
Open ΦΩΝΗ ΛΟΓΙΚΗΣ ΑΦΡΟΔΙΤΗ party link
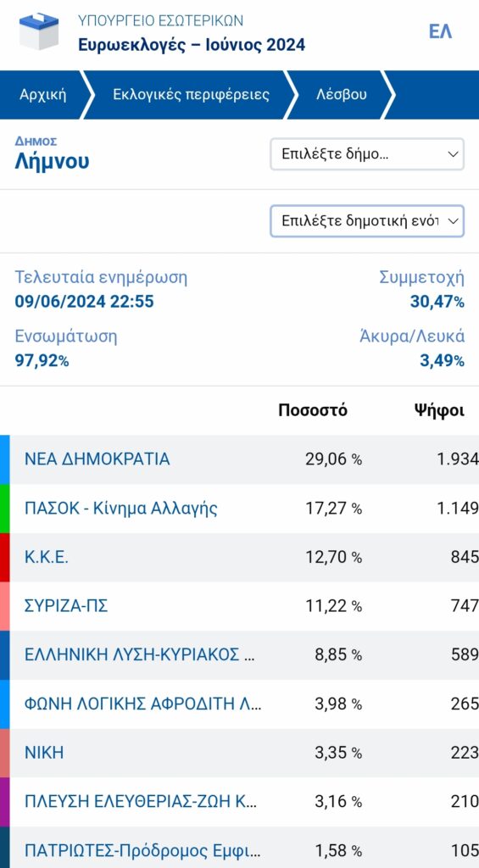pyautogui.click(x=143, y=704)
